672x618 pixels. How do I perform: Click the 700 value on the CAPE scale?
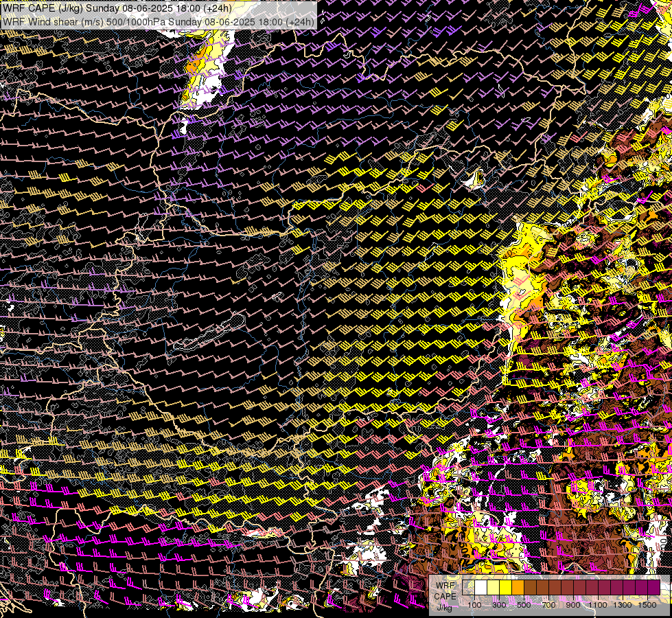(x=548, y=605)
